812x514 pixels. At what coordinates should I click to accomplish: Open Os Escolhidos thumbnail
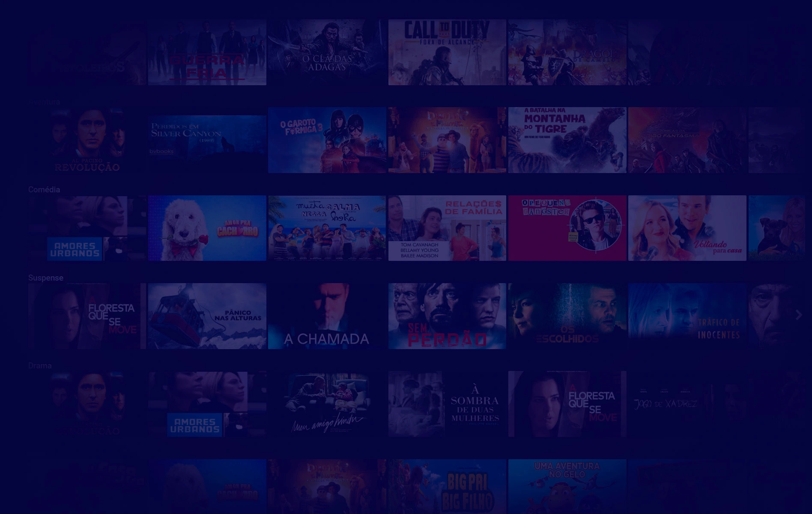click(567, 316)
